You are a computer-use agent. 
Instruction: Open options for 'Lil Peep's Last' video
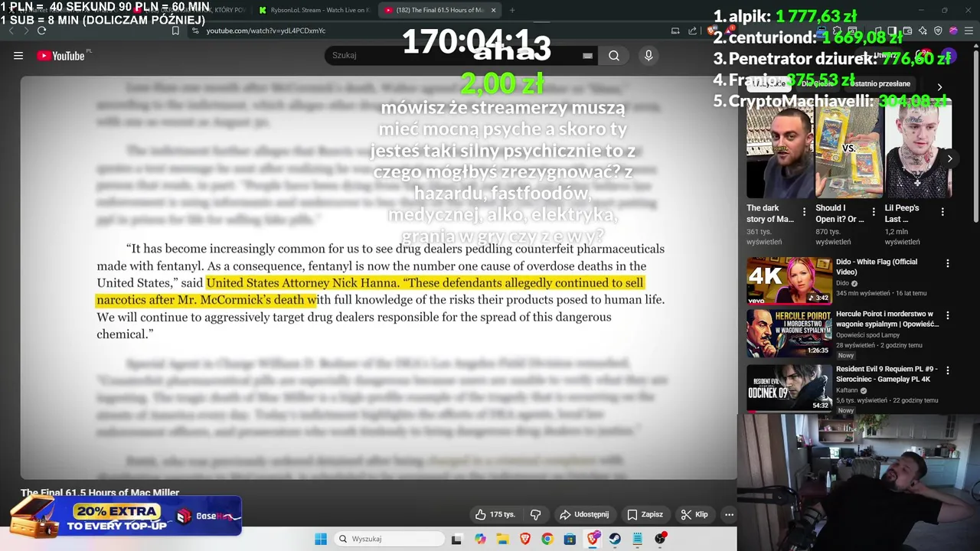942,212
